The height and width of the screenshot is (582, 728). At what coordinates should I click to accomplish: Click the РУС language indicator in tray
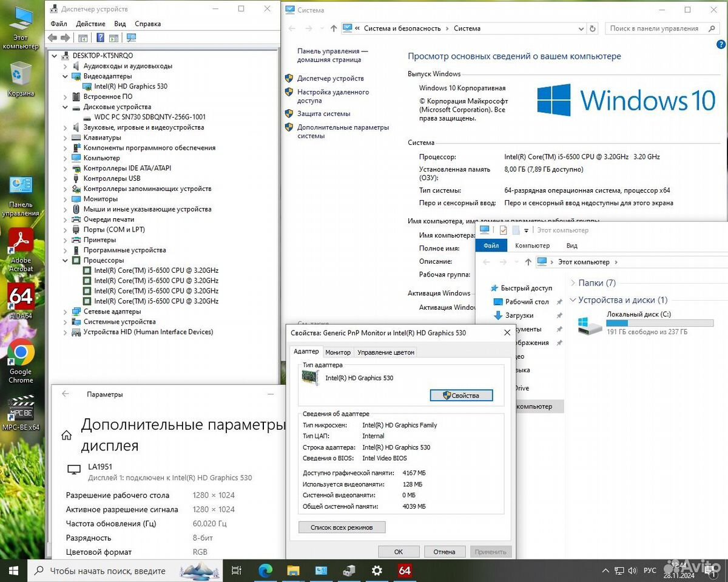pyautogui.click(x=650, y=570)
